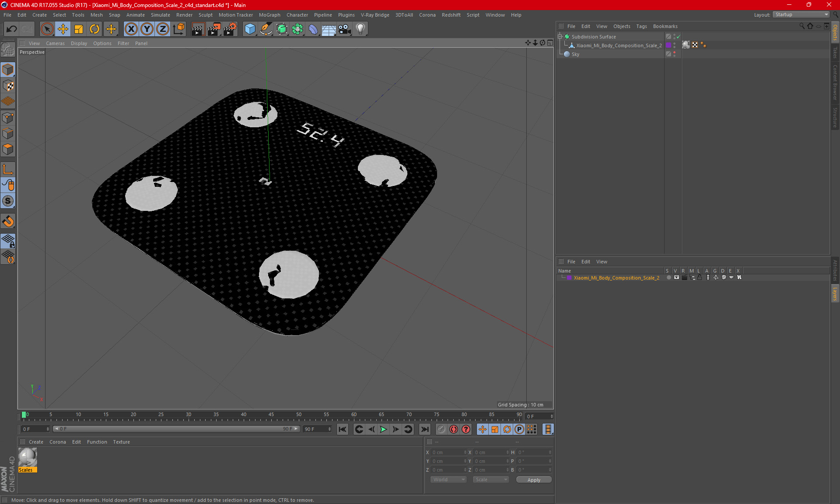Add a camera object

tap(345, 29)
